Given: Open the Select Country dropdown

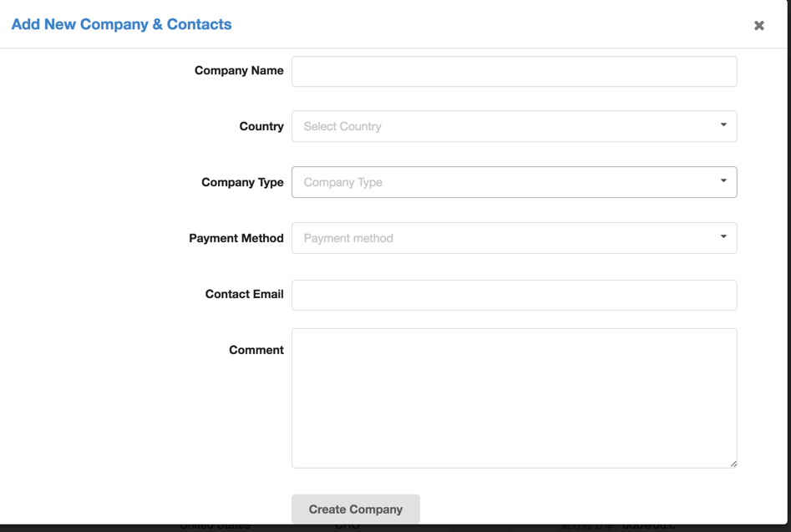Looking at the screenshot, I should [x=514, y=126].
